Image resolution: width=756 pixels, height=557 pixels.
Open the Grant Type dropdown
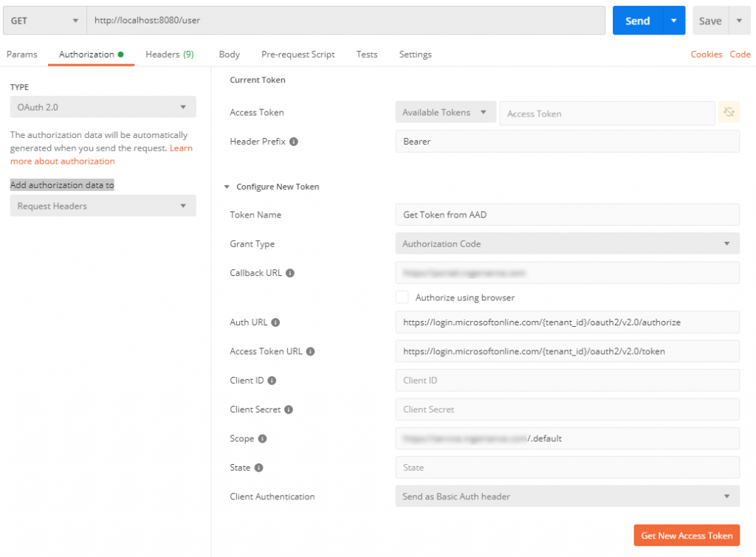[568, 243]
